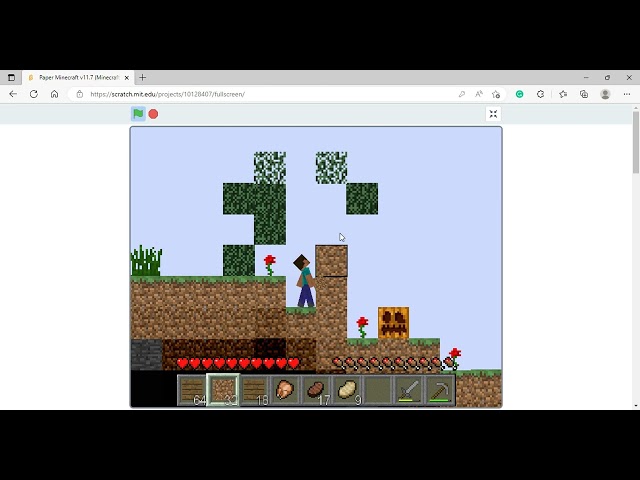Click the red stop button
This screenshot has height=480, width=640.
[153, 114]
